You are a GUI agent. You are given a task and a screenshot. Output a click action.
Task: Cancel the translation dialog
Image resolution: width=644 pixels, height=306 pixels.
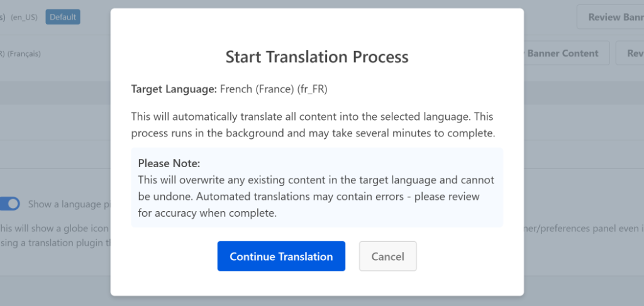click(x=387, y=256)
